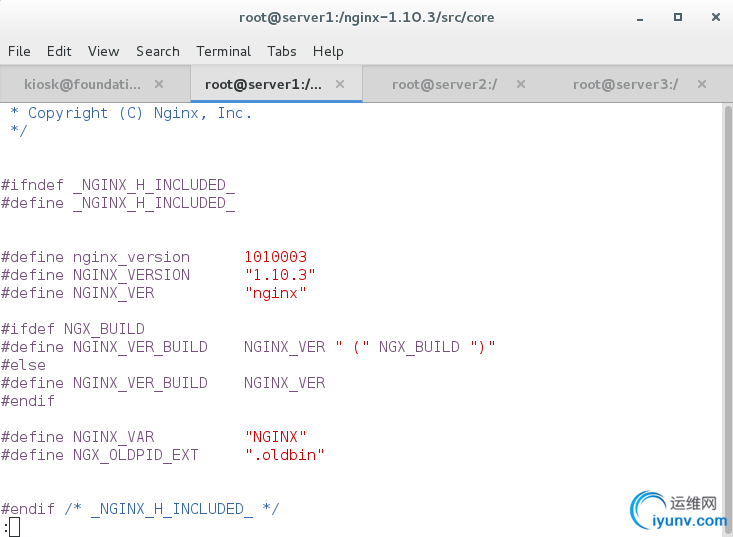733x537 pixels.
Task: Click the #ifdef NGX_BUILD line
Action: tap(72, 329)
